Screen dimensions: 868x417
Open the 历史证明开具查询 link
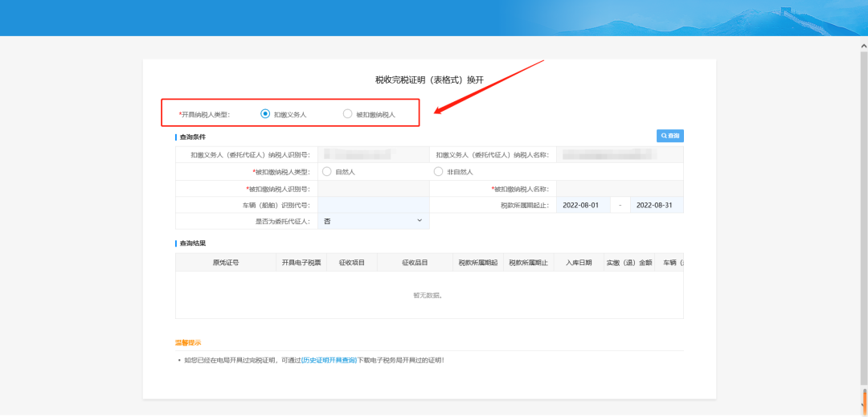(329, 360)
